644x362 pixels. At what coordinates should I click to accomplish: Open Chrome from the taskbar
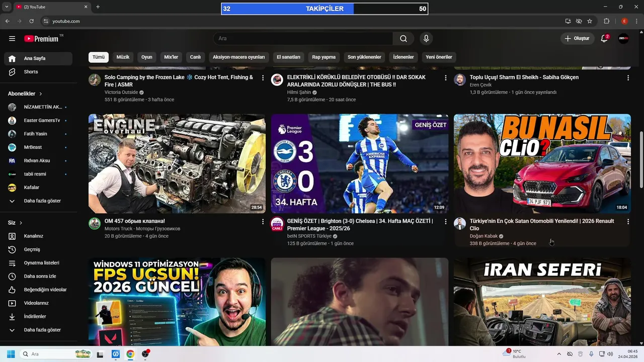(x=130, y=354)
